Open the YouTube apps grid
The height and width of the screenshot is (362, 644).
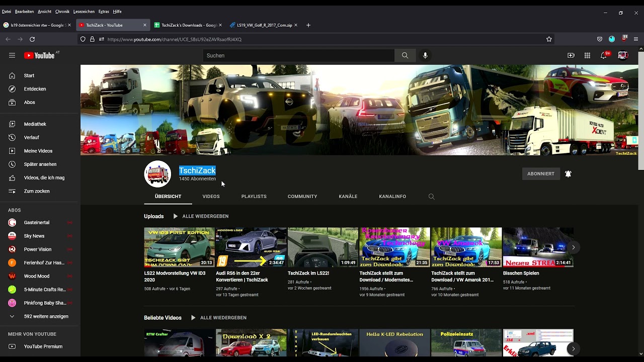[x=587, y=55]
